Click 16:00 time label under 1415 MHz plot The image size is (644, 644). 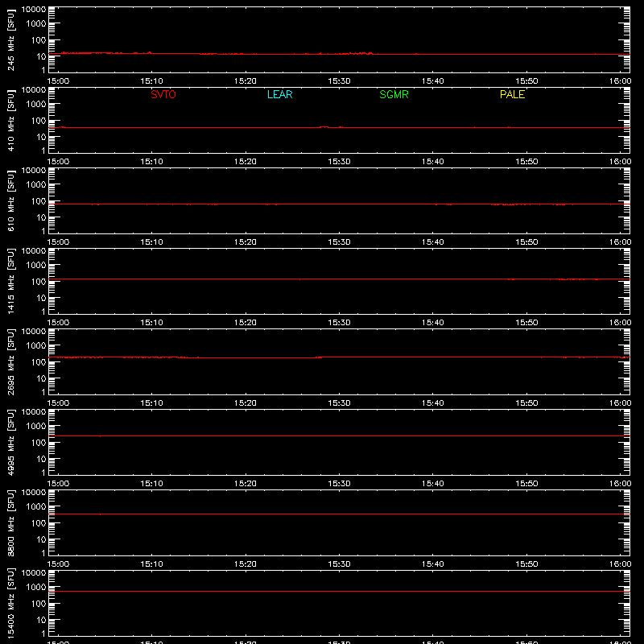[x=620, y=323]
